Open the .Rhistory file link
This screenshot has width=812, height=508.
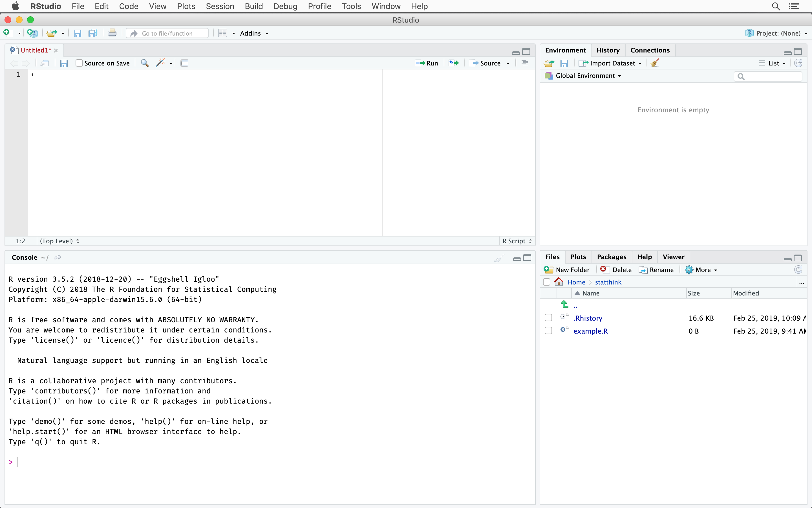point(588,318)
